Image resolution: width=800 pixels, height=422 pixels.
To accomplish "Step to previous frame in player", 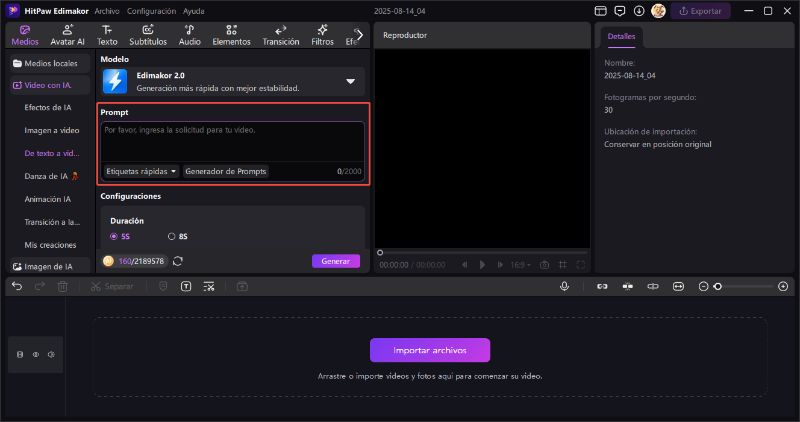I will [x=464, y=265].
